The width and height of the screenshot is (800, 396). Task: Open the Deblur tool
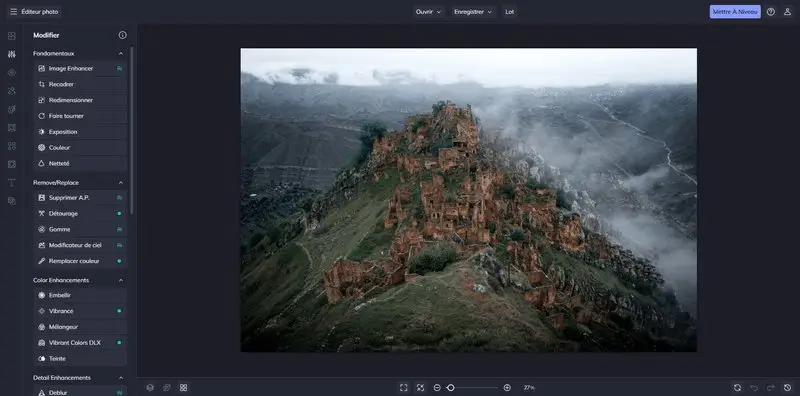click(81, 391)
